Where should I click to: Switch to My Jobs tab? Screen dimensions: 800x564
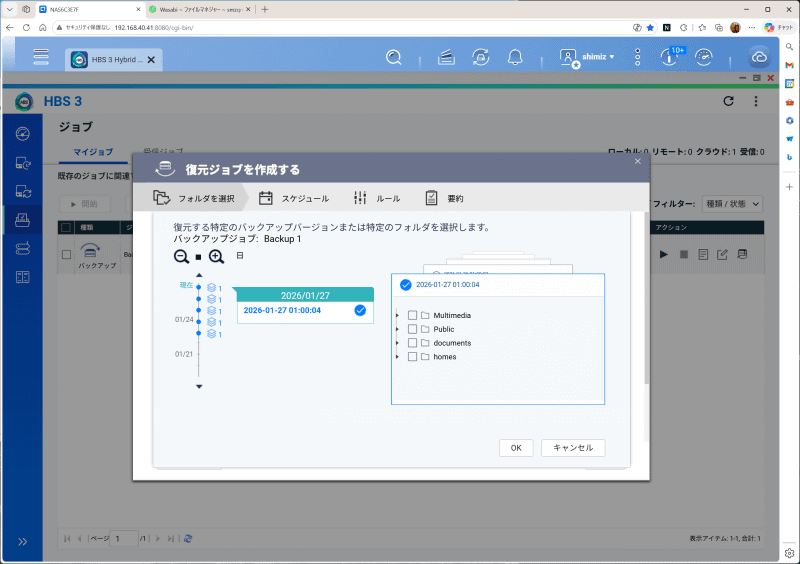click(93, 152)
